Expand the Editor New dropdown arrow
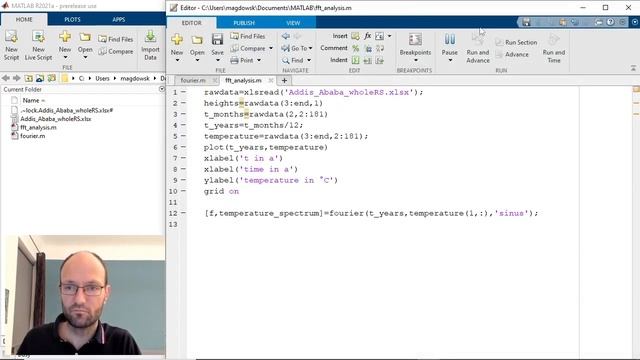 (x=177, y=60)
